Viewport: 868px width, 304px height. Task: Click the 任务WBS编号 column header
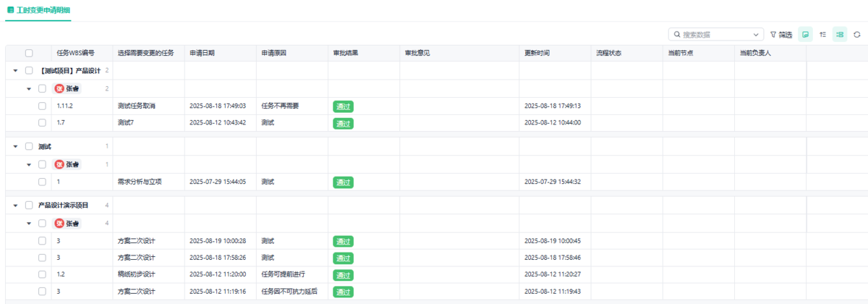click(76, 53)
